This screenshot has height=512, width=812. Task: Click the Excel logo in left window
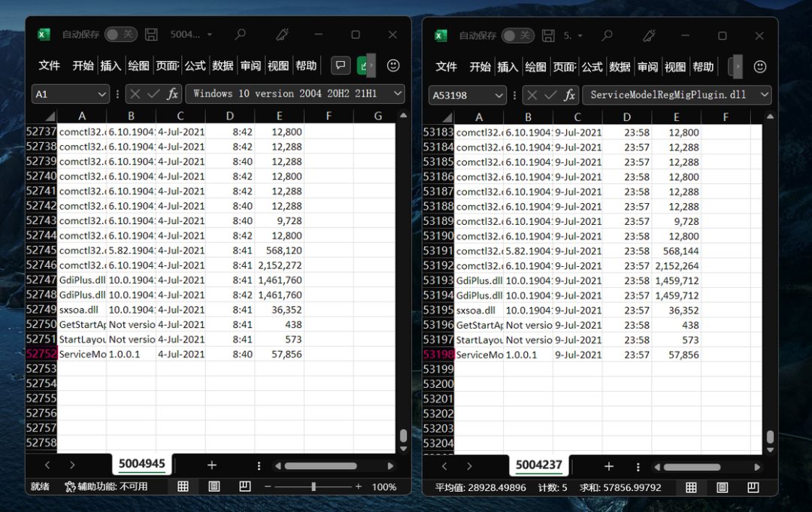click(x=44, y=35)
